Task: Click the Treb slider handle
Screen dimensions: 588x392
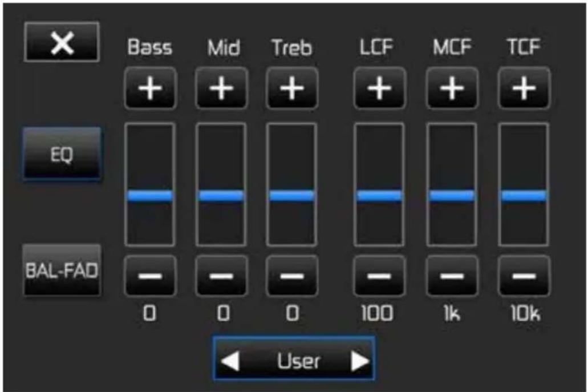Action: pyautogui.click(x=292, y=196)
